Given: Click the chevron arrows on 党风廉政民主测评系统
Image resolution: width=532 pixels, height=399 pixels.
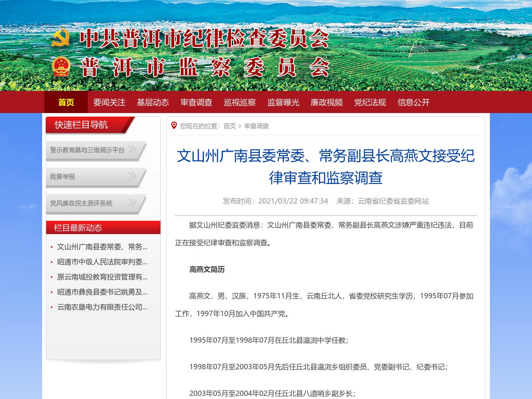Looking at the screenshot, I should pos(132,203).
